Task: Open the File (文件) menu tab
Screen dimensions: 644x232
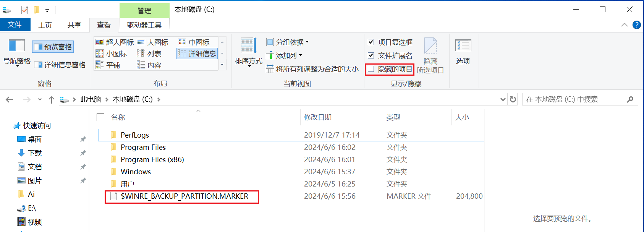Action: [15, 25]
